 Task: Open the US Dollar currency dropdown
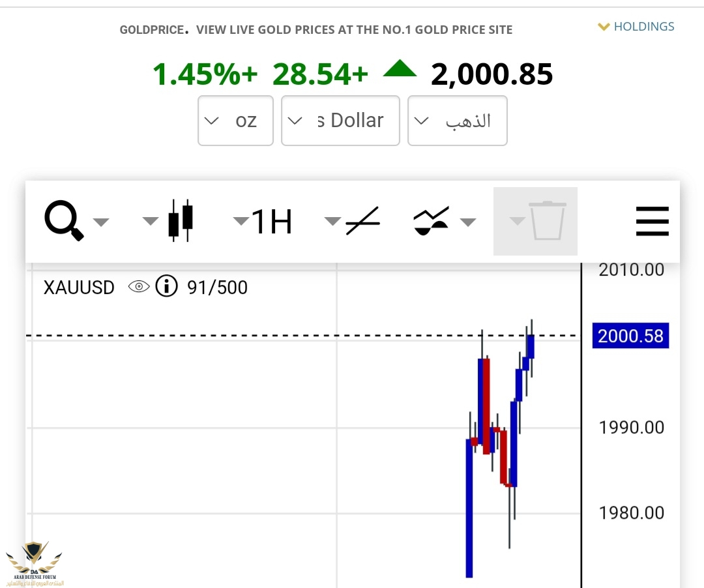pos(340,121)
